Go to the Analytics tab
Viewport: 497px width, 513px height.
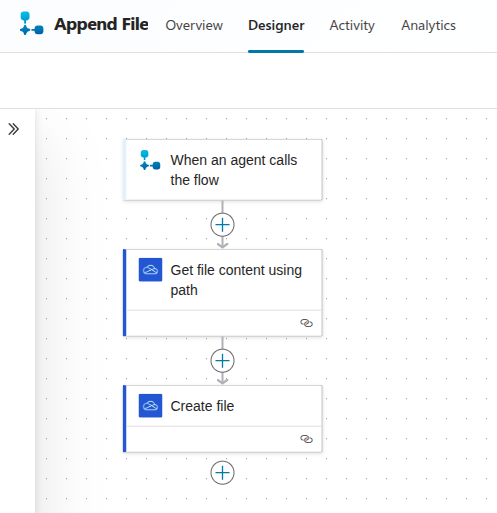click(428, 25)
